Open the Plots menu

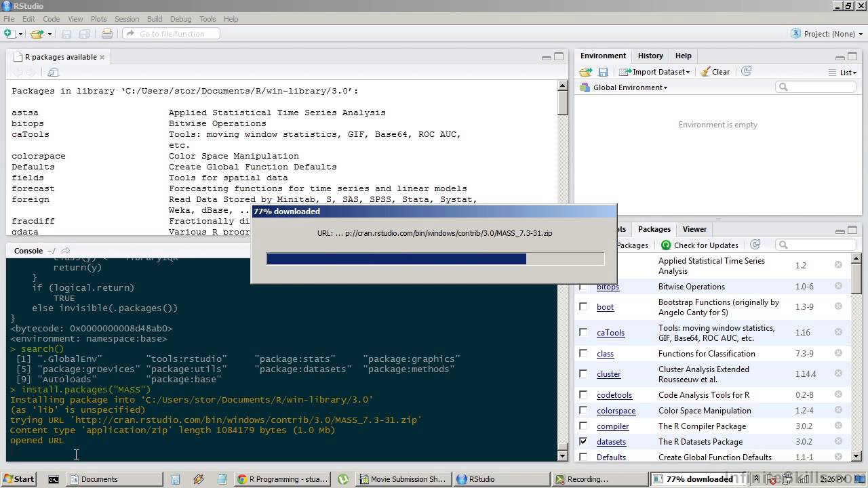98,19
